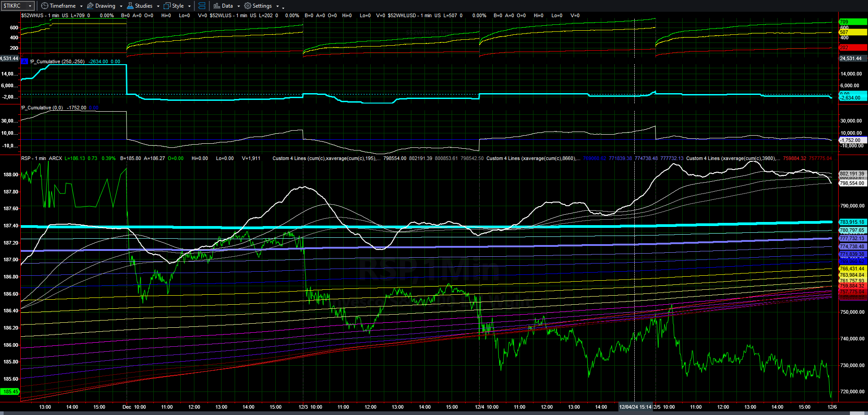Click the Settings gear icon
Screen dimensions: 868x415
pos(247,6)
